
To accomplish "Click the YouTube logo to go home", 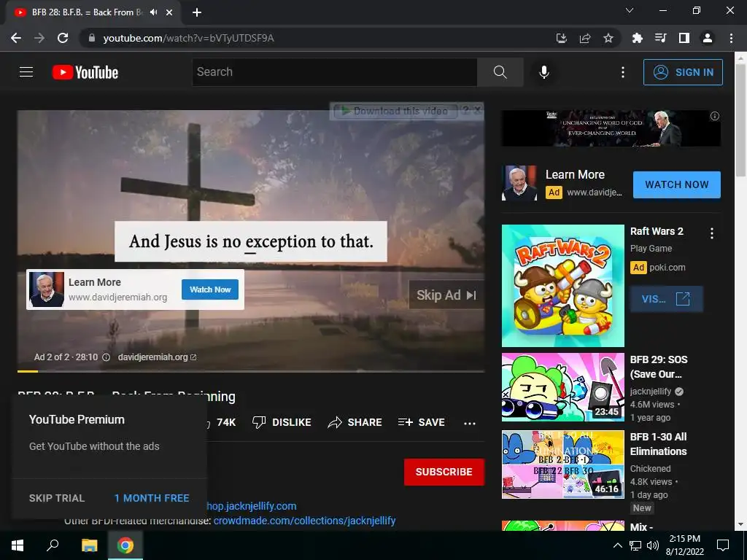I will pyautogui.click(x=85, y=72).
